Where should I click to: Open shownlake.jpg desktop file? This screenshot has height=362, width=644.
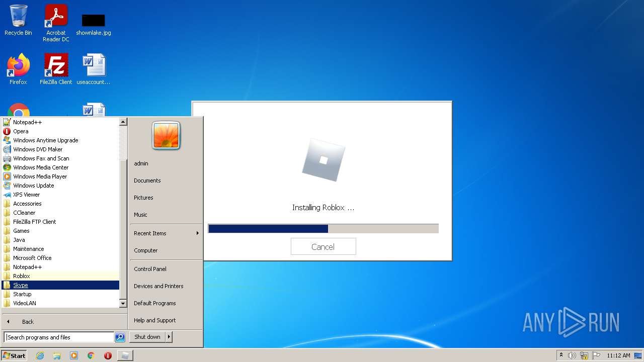click(x=94, y=24)
